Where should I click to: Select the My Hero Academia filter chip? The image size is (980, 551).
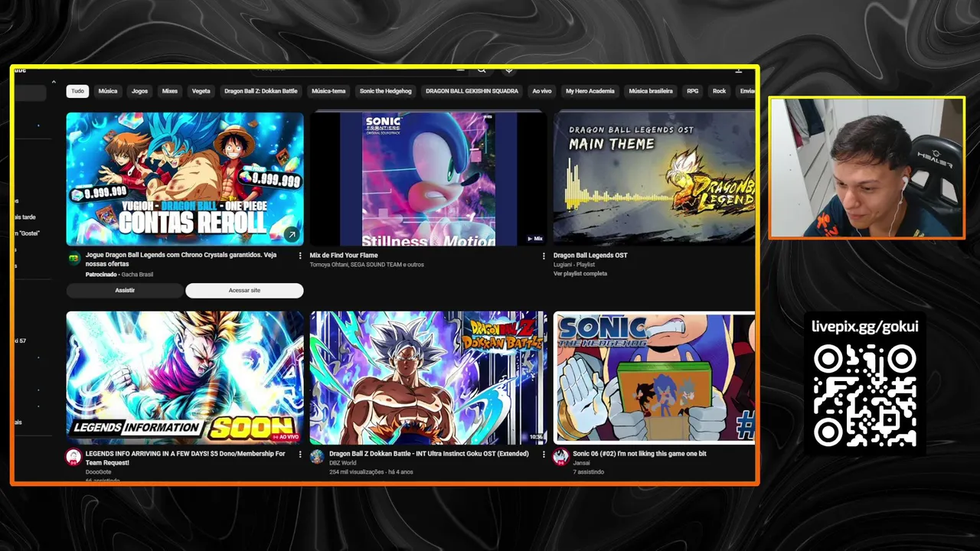point(590,91)
